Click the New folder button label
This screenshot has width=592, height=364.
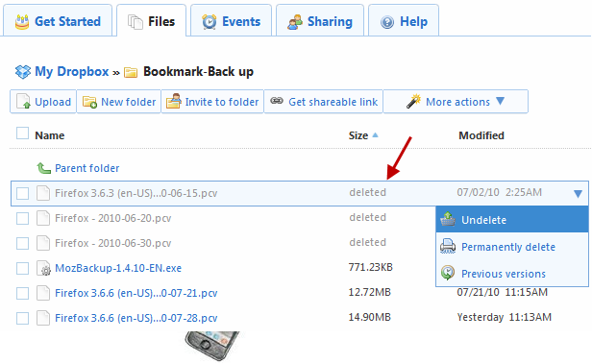click(x=129, y=102)
